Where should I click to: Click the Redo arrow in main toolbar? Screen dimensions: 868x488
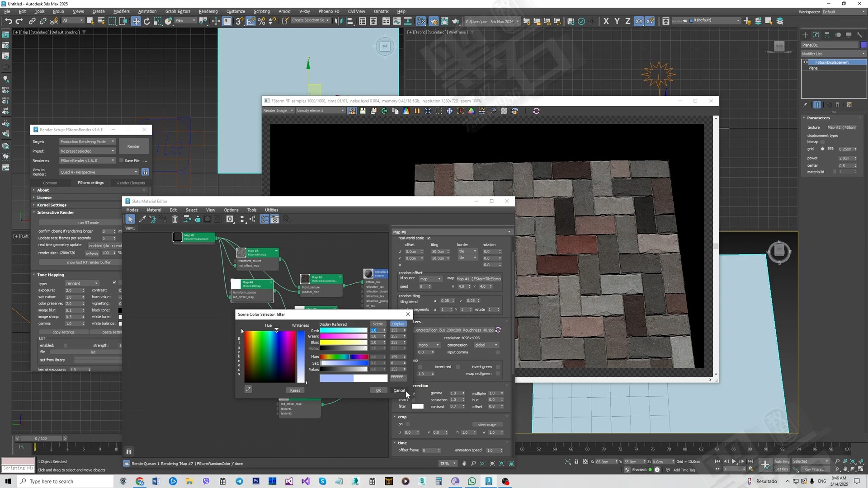(19, 21)
